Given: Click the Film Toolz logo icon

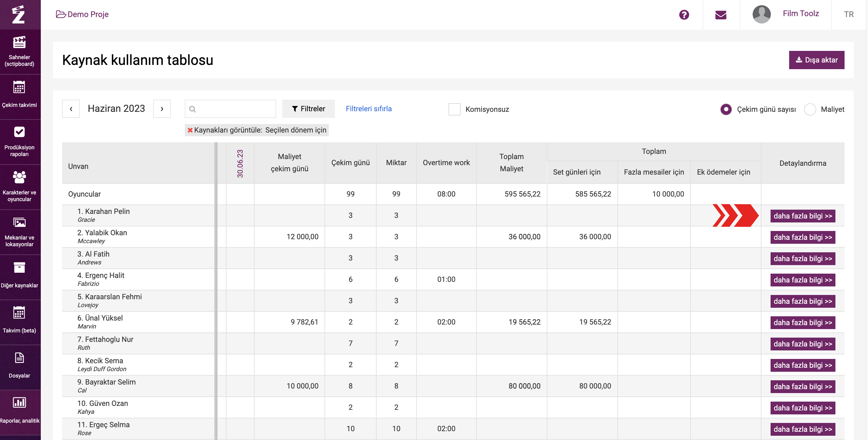Looking at the screenshot, I should coord(19,15).
